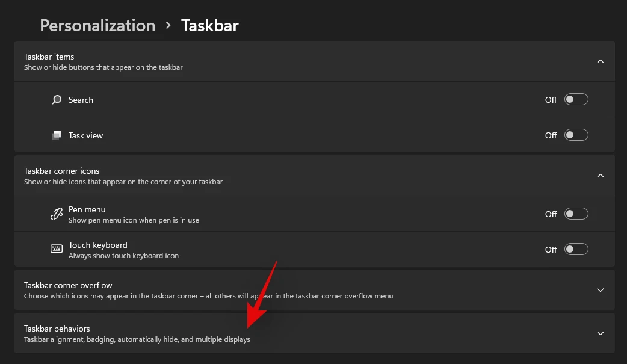The image size is (627, 364).
Task: Expand the Taskbar corner overflow chevron
Action: (600, 290)
